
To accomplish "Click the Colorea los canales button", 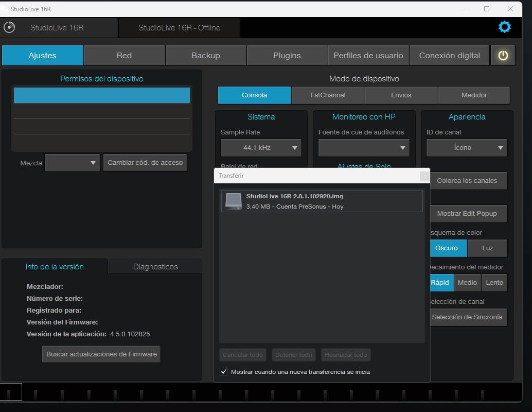I will point(469,181).
